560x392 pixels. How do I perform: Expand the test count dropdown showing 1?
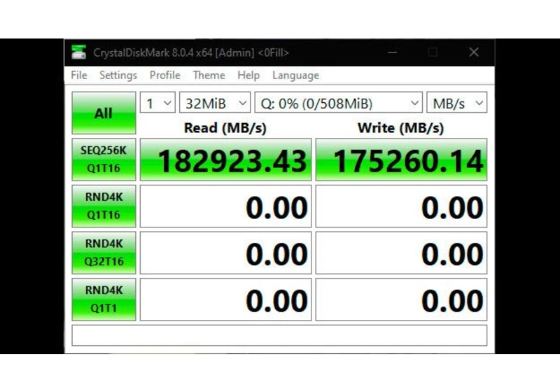(157, 103)
